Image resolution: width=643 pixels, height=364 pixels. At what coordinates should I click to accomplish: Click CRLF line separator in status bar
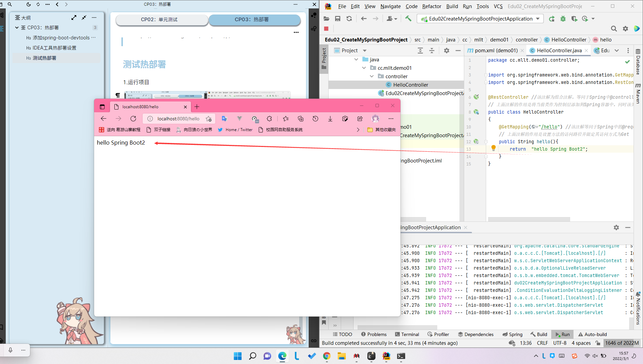point(542,343)
